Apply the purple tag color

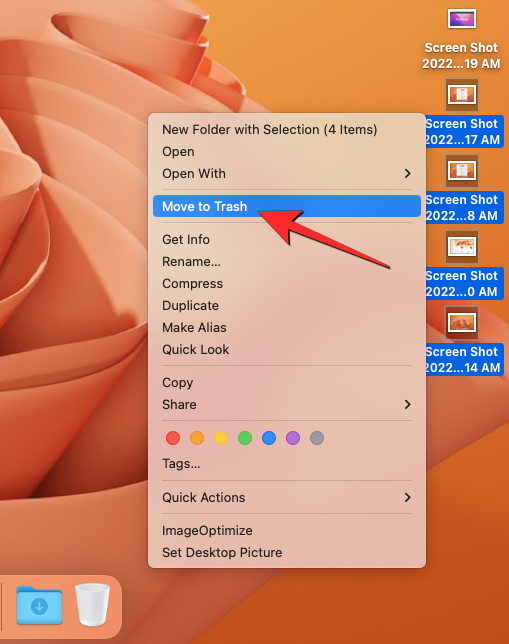[293, 438]
